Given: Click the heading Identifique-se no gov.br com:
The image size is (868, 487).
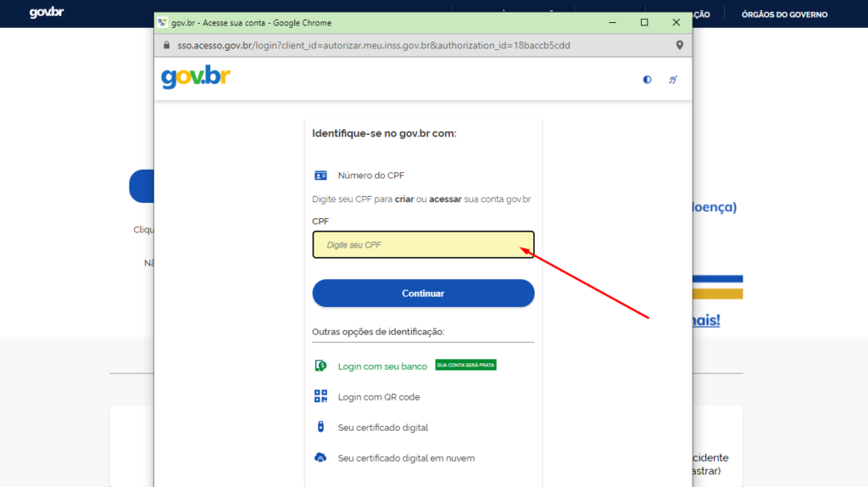Looking at the screenshot, I should [x=384, y=133].
